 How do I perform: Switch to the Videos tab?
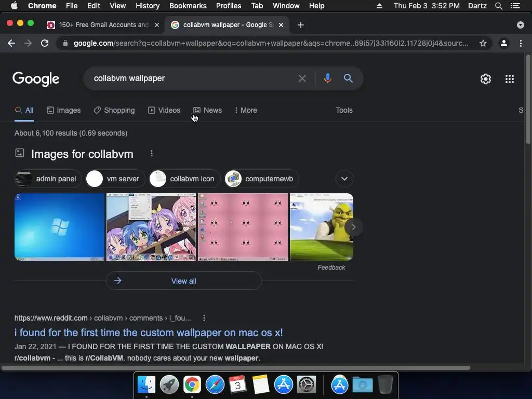(164, 110)
